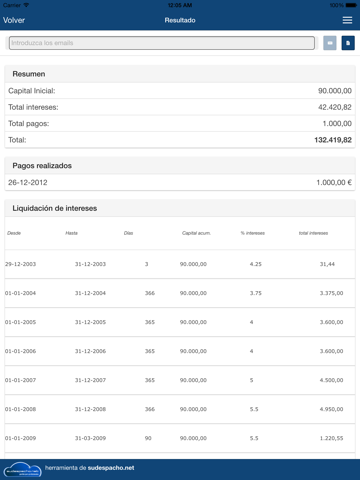Tap the 90 days cell
Screen dimensions: 360x480
coord(148,438)
